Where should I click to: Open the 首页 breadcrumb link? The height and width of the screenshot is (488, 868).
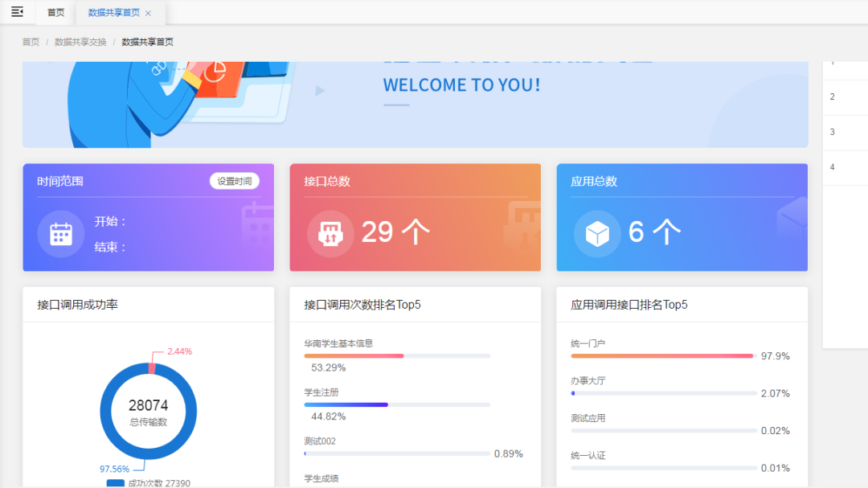click(30, 41)
